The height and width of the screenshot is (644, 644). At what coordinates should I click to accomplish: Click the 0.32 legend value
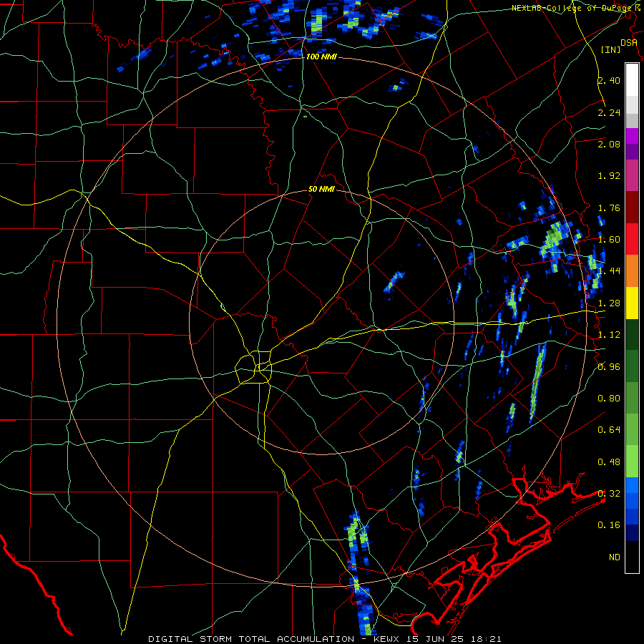tap(609, 494)
